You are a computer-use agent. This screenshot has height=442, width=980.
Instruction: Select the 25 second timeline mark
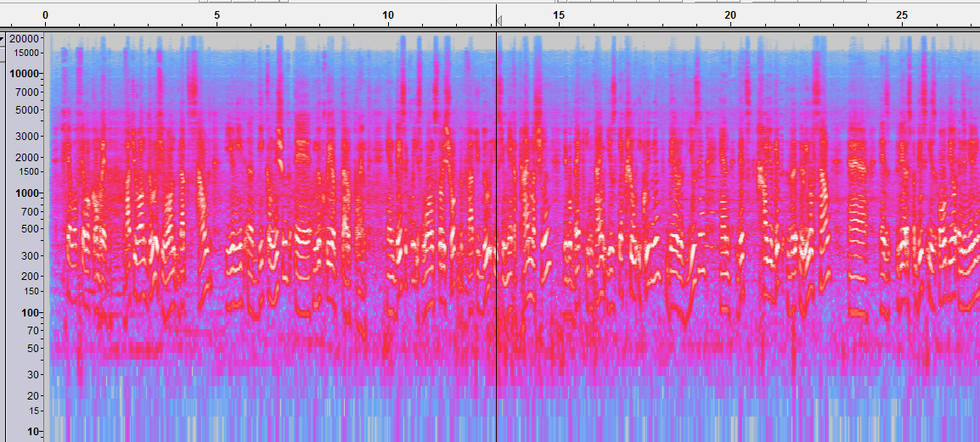901,14
